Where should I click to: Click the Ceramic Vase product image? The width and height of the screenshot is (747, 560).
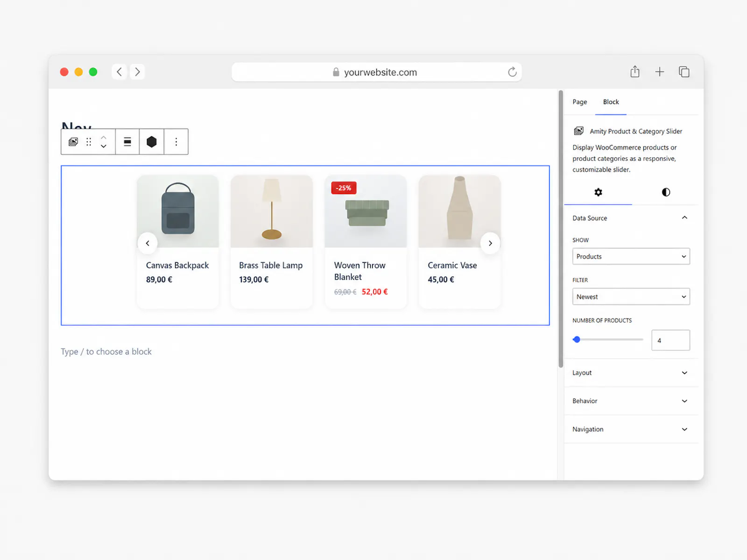tap(460, 211)
